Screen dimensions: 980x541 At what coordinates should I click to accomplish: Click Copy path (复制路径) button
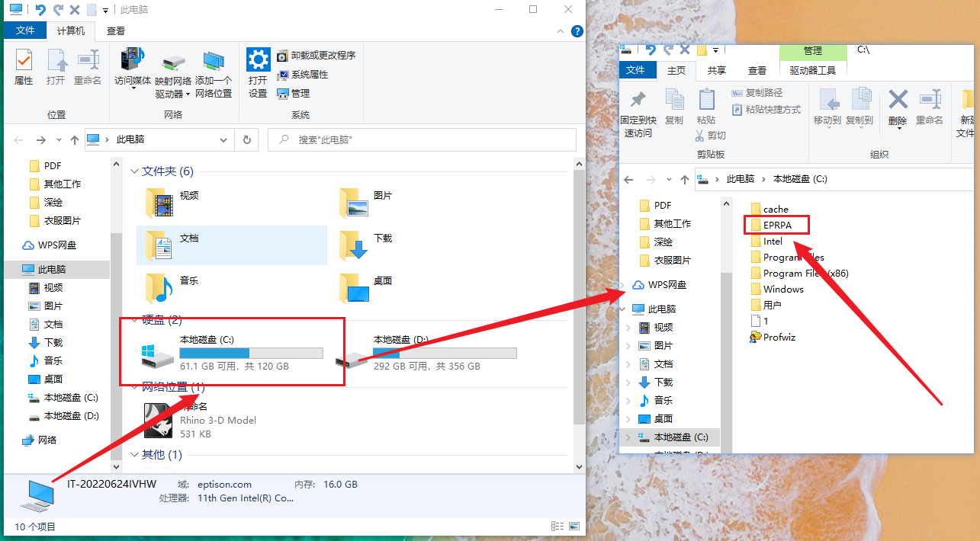click(x=757, y=93)
